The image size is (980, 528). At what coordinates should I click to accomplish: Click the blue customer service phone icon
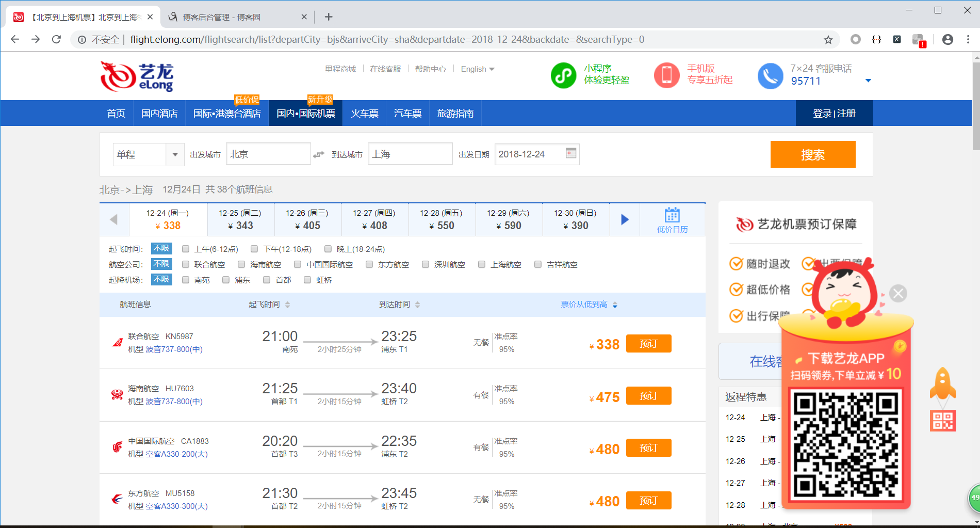point(771,75)
